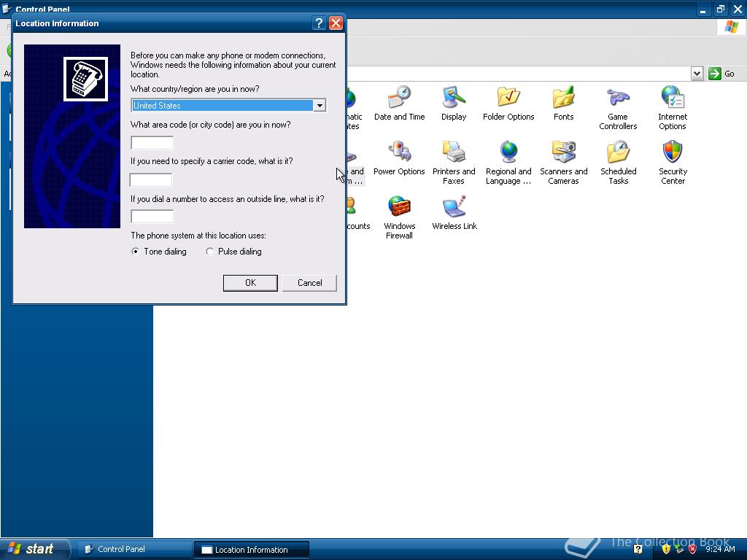The width and height of the screenshot is (747, 560).
Task: Click the green Go arrow button
Action: pos(715,74)
